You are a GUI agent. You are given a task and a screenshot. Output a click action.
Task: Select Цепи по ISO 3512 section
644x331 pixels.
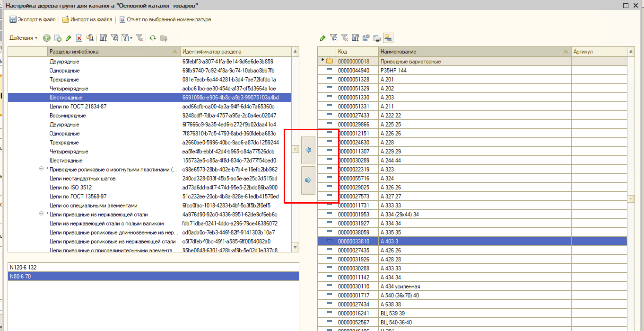pyautogui.click(x=149, y=187)
